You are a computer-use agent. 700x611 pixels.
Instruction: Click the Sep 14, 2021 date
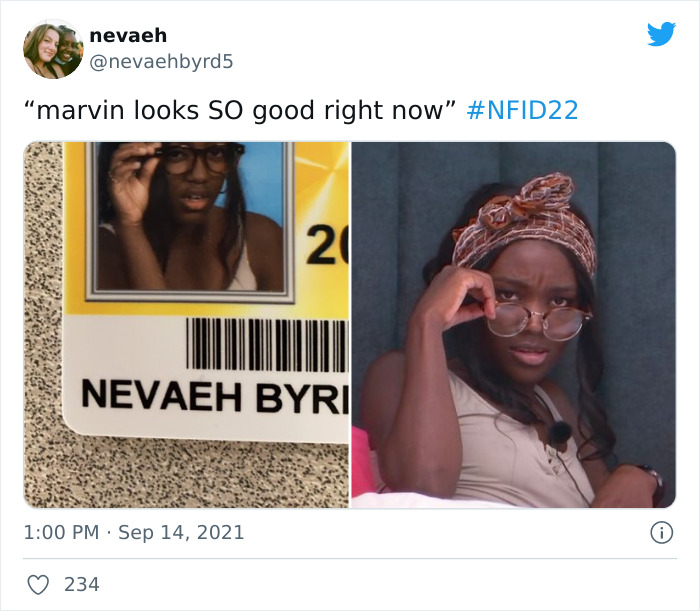point(181,532)
